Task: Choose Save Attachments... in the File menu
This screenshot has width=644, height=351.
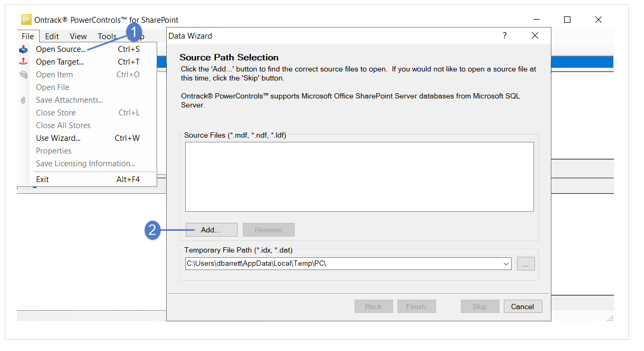Action: click(x=87, y=100)
